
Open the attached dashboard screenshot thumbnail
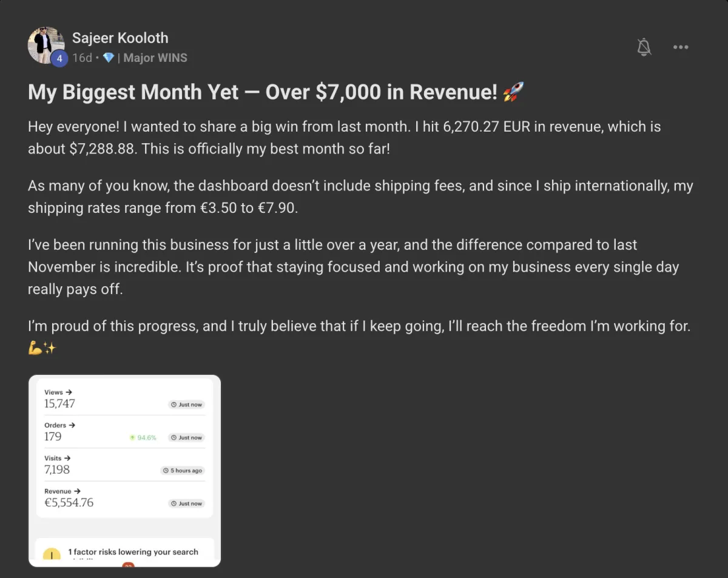[124, 471]
